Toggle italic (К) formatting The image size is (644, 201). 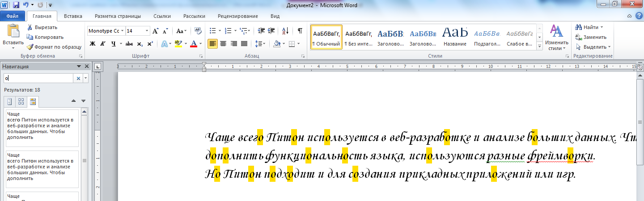click(103, 44)
